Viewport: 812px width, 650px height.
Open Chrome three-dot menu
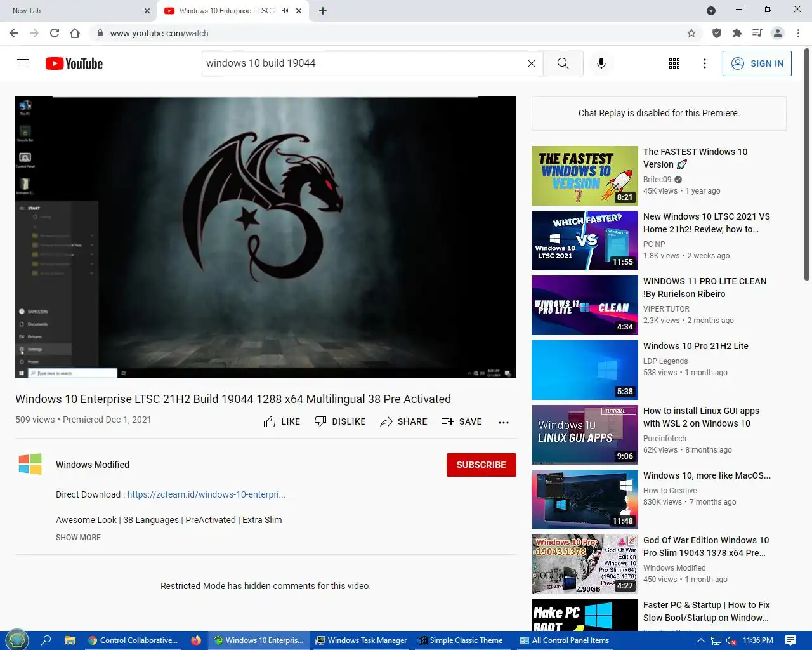[x=799, y=33]
